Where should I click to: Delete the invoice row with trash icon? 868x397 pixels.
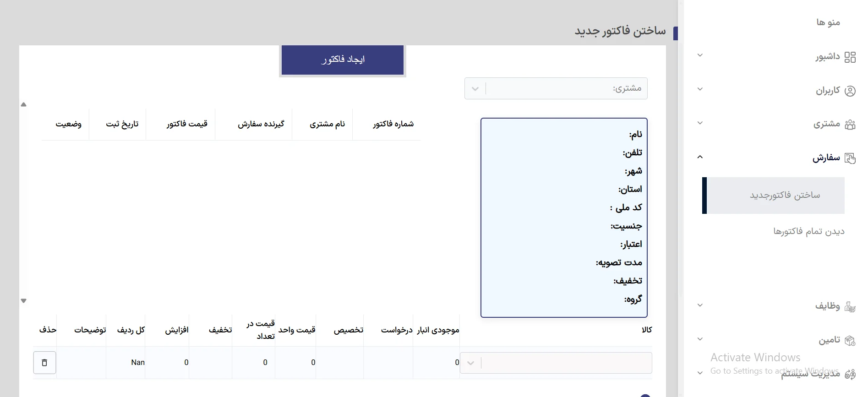(x=44, y=363)
